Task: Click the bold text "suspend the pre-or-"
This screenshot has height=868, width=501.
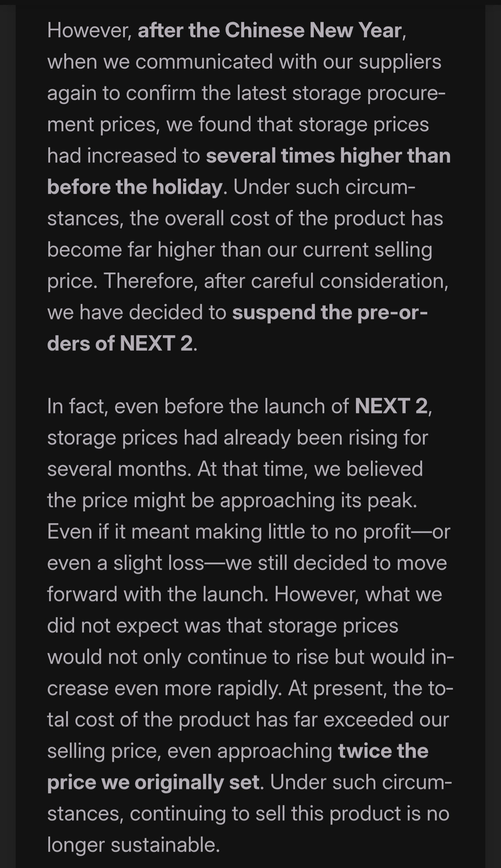Action: pos(330,312)
